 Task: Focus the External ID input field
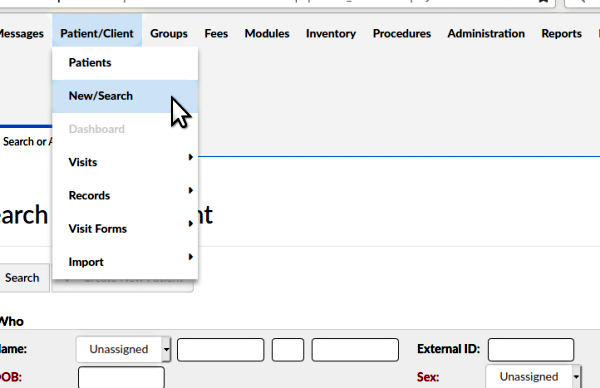pos(531,350)
